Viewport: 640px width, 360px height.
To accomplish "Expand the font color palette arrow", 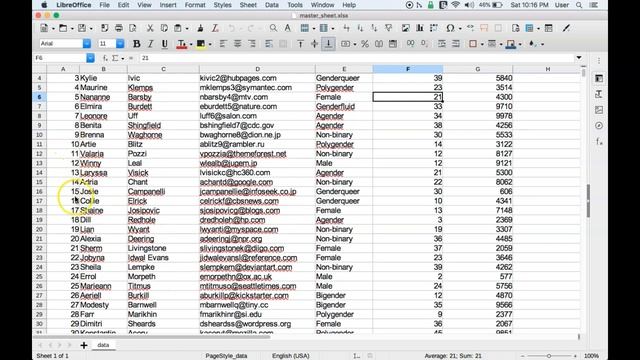I will click(x=191, y=44).
